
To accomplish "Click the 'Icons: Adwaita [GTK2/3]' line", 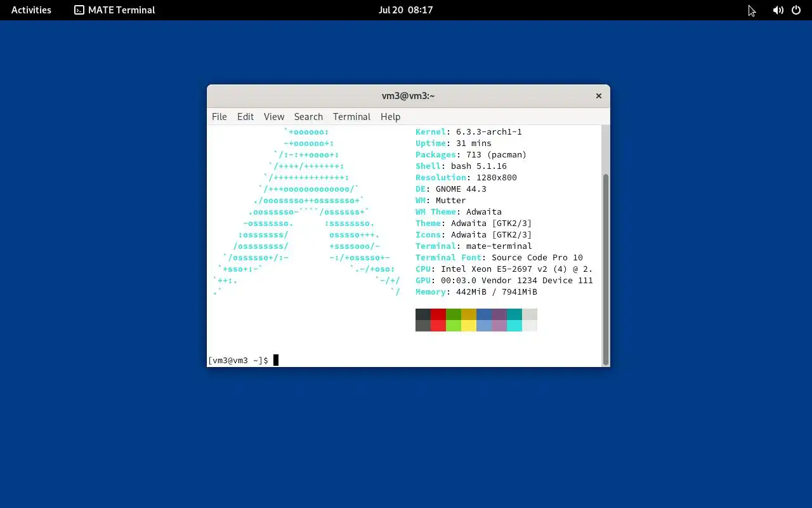I will 474,235.
